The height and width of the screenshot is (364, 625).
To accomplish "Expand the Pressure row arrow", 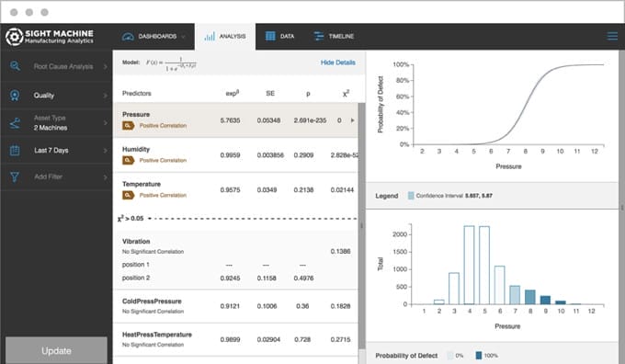I will tap(352, 120).
